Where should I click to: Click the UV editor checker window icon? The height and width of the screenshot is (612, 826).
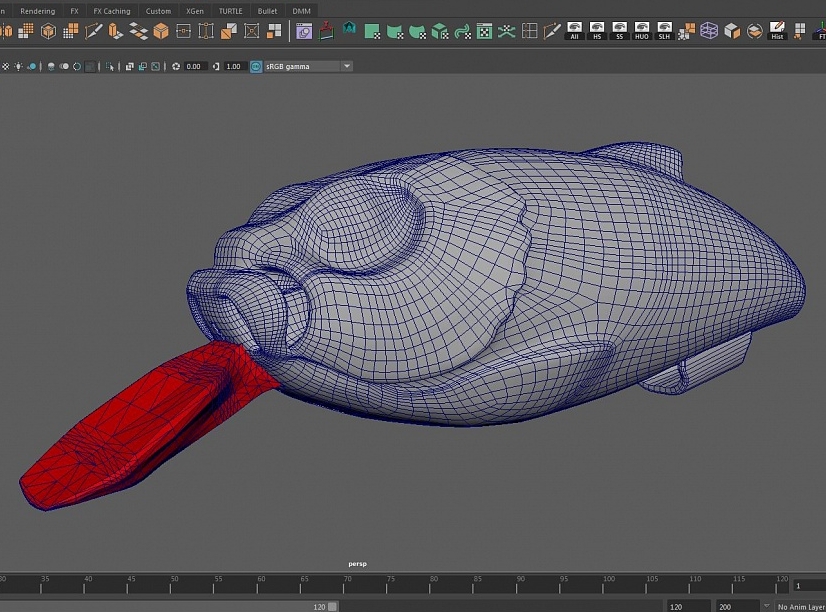484,31
